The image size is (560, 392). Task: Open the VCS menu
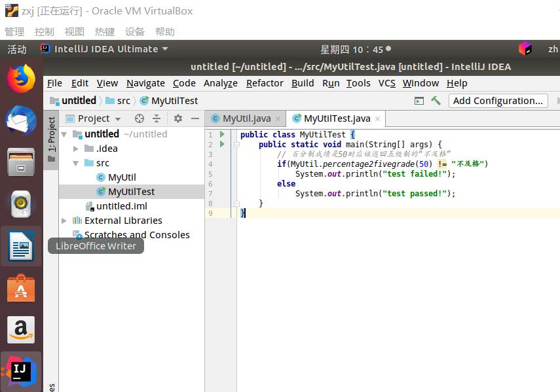[x=387, y=83]
